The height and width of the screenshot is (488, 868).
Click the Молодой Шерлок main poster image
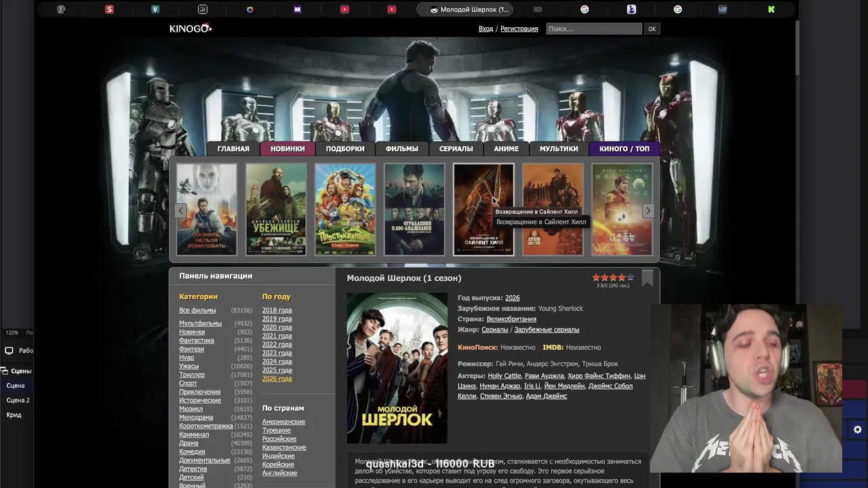397,368
